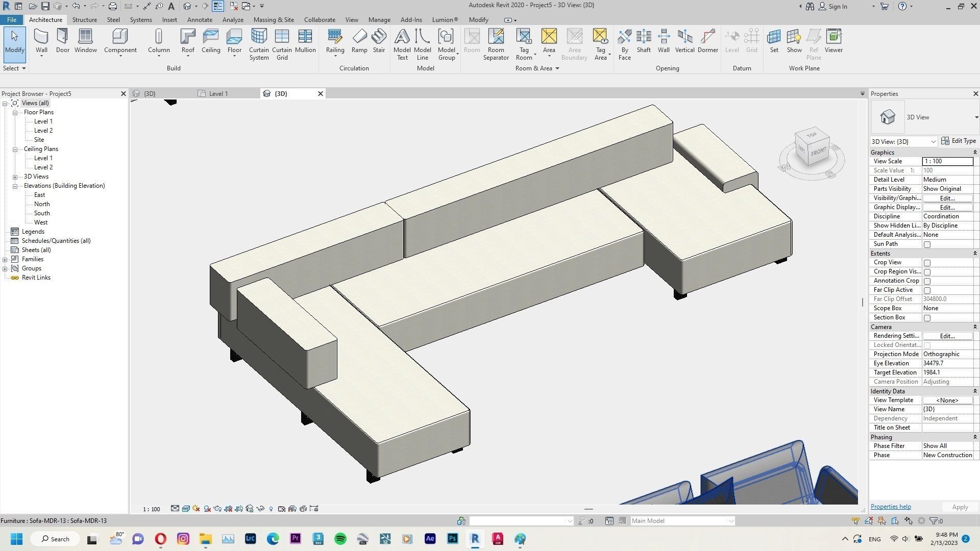This screenshot has width=980, height=551.
Task: Open the Level 1 view tab
Action: click(x=218, y=93)
